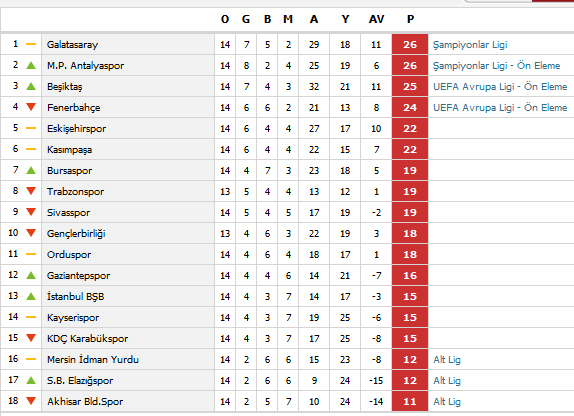Open the Galatasaray team link
574x416 pixels.
(x=72, y=45)
